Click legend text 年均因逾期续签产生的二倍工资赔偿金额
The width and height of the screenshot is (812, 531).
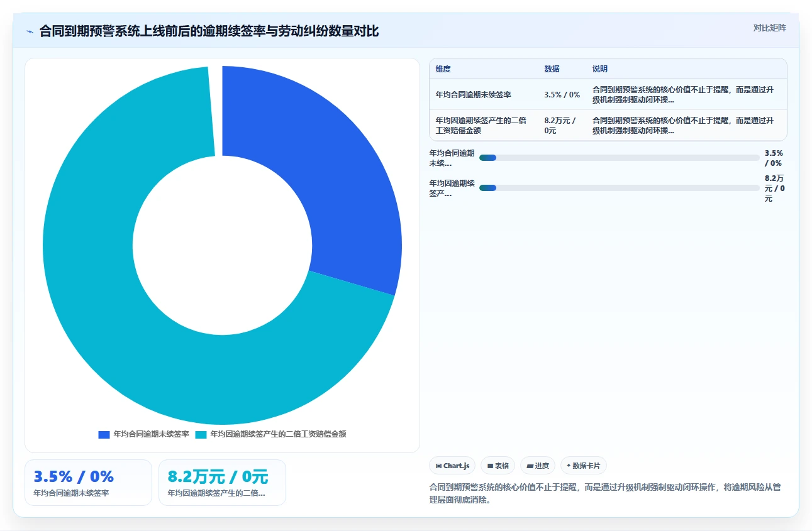278,434
